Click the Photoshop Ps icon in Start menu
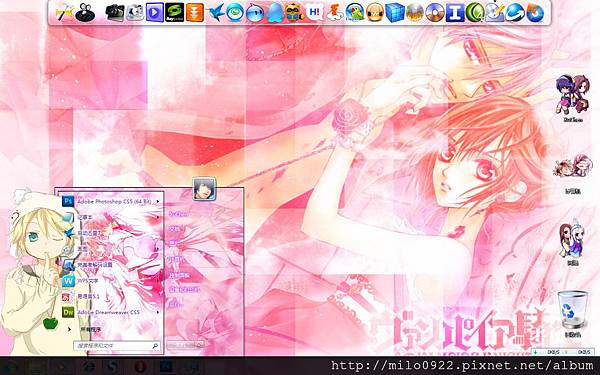This screenshot has height=375, width=600. click(68, 201)
